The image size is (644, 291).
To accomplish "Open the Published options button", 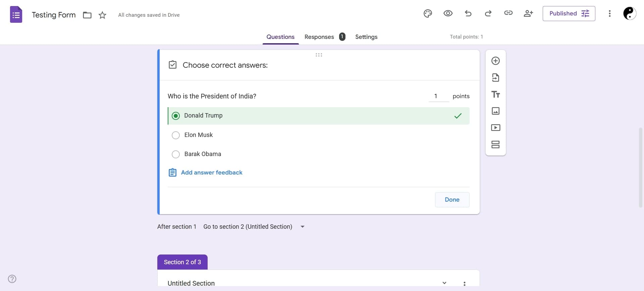I will 569,13.
